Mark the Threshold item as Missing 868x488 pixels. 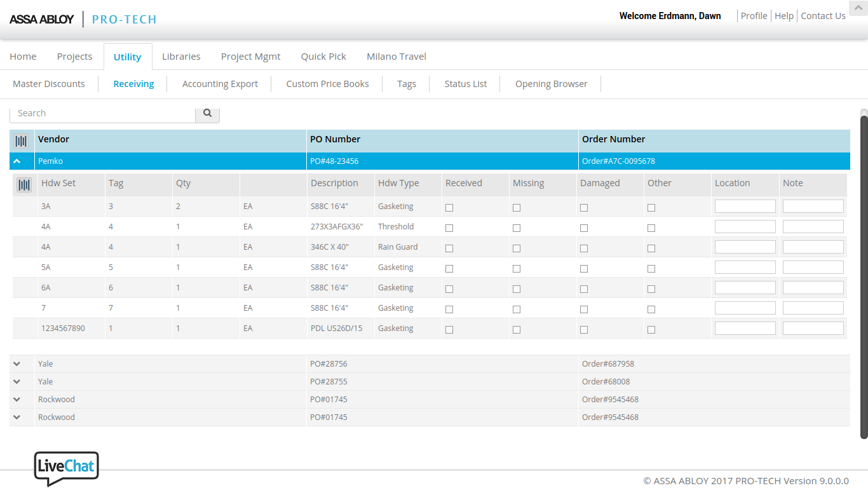pyautogui.click(x=517, y=228)
